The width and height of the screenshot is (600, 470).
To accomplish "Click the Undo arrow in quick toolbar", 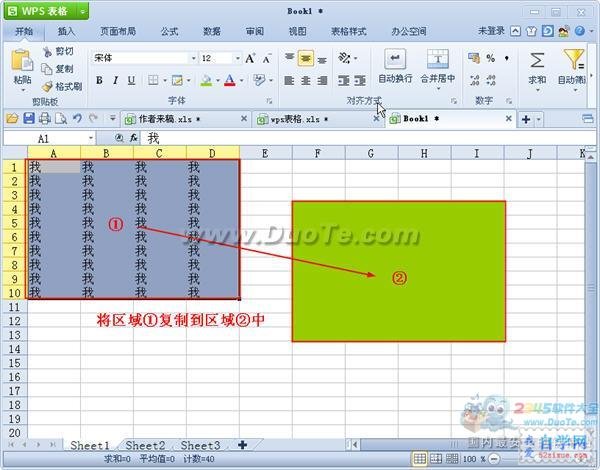I will click(77, 119).
